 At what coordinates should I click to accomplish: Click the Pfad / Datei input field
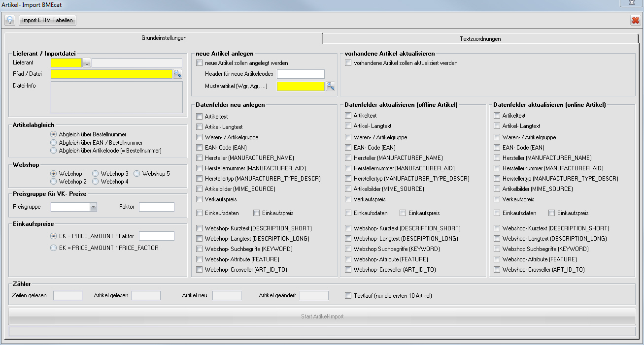pos(111,74)
